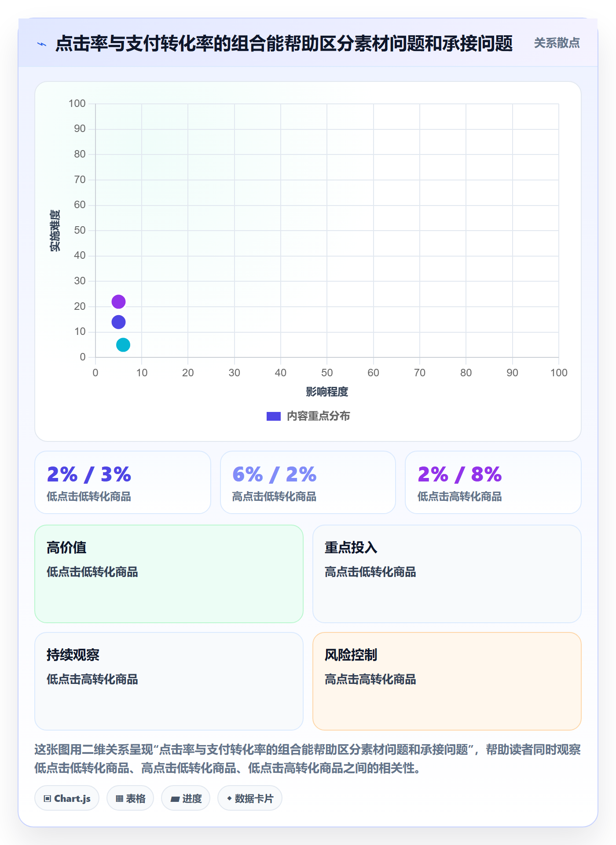
Task: Open the 高价值 quadrant card heading
Action: coord(66,547)
